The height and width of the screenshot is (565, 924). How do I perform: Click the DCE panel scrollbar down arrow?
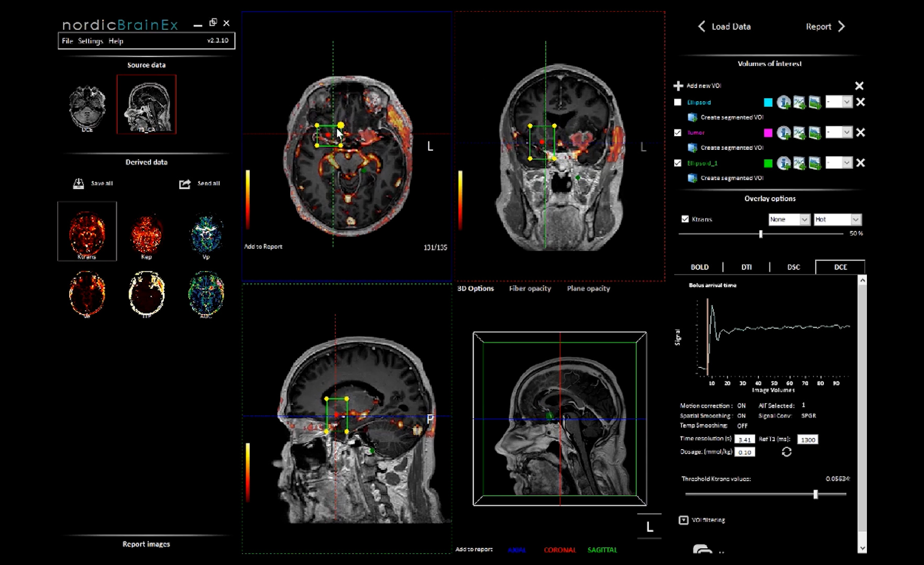[862, 548]
